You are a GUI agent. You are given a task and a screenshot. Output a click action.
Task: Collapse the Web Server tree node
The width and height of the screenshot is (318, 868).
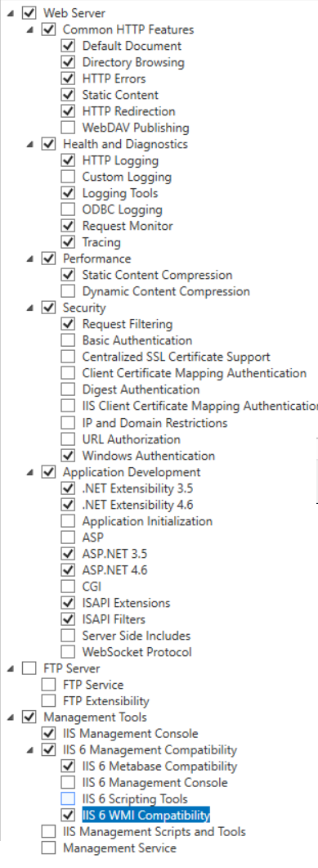tap(11, 13)
